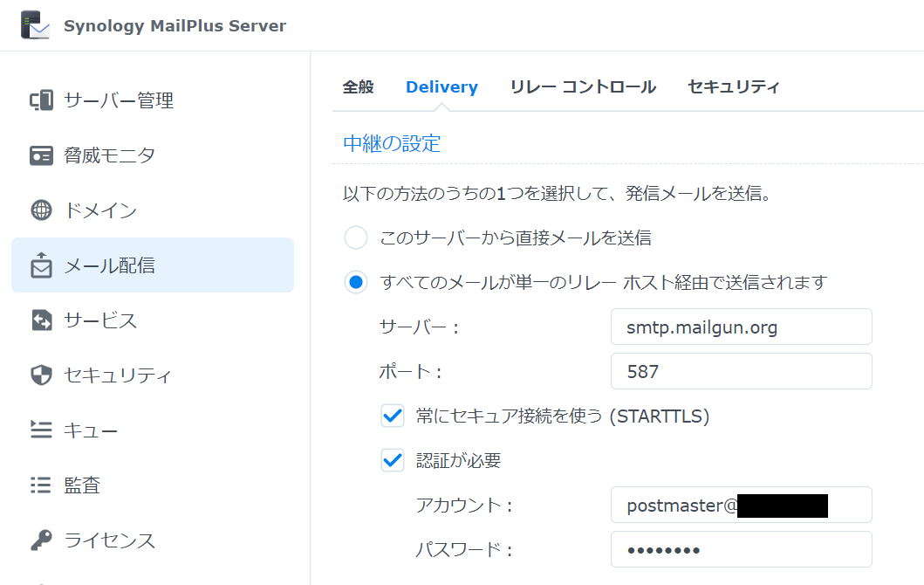924x585 pixels.
Task: Open サービス in the sidebar
Action: [x=153, y=320]
